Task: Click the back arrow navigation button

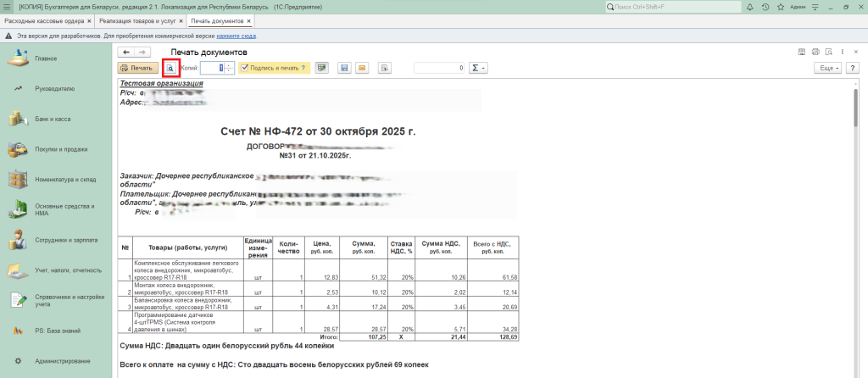Action: pyautogui.click(x=127, y=53)
